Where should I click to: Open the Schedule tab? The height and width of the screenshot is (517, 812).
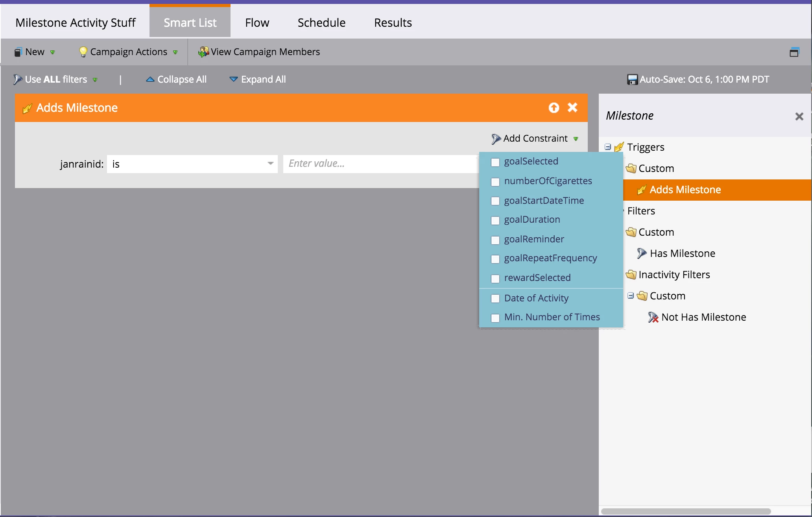[321, 23]
